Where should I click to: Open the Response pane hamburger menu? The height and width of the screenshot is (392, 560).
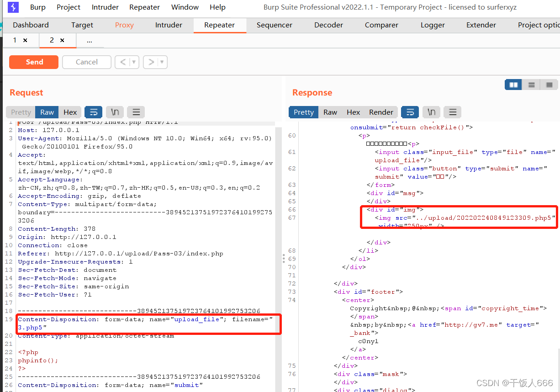click(452, 112)
